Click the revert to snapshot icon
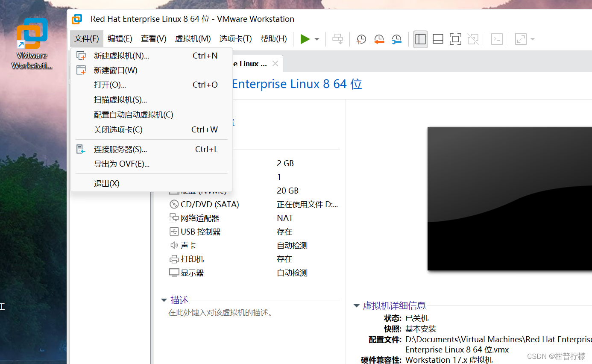 click(x=379, y=39)
